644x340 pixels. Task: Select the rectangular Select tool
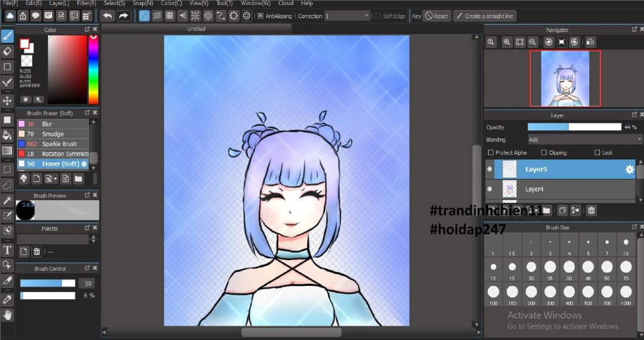8,169
